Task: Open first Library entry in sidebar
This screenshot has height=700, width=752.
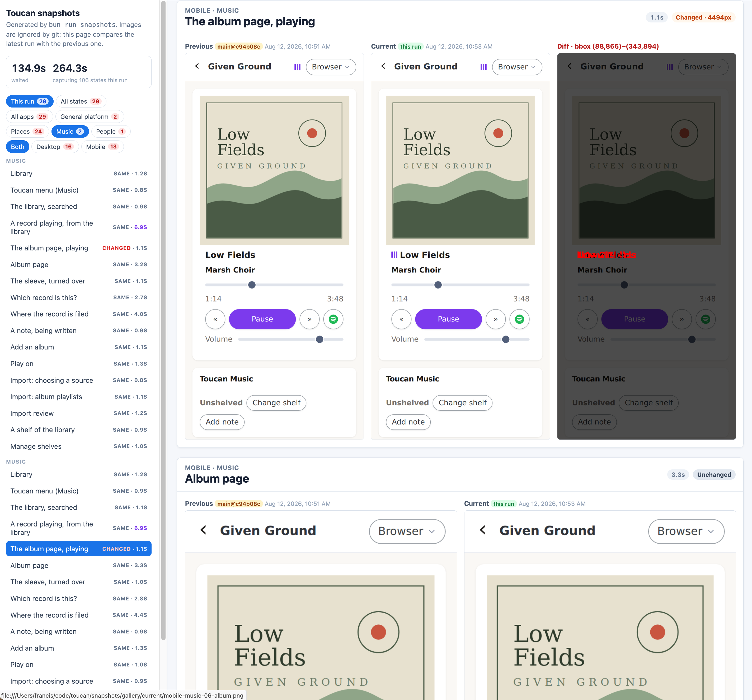Action: (79, 173)
